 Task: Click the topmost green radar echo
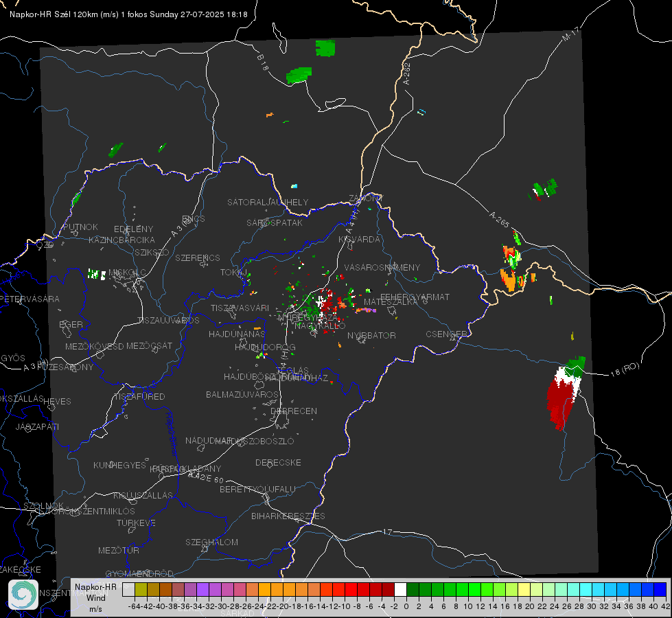click(x=325, y=47)
